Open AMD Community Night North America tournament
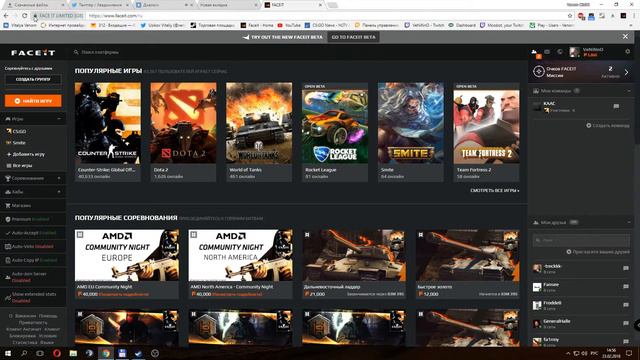This screenshot has height=360, width=640. tap(240, 263)
